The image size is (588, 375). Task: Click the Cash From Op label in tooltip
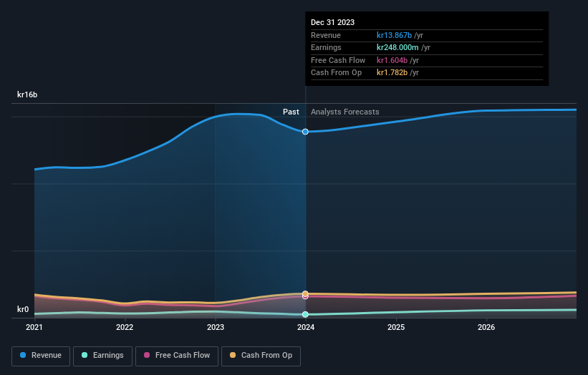coord(336,73)
